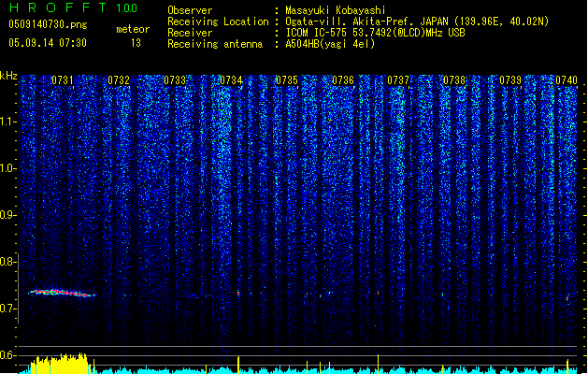Click the version number 1.0.0
The width and height of the screenshot is (588, 374).
pos(126,8)
